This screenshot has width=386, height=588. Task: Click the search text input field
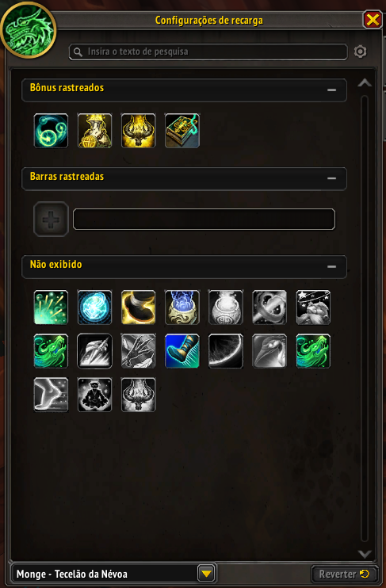[208, 52]
